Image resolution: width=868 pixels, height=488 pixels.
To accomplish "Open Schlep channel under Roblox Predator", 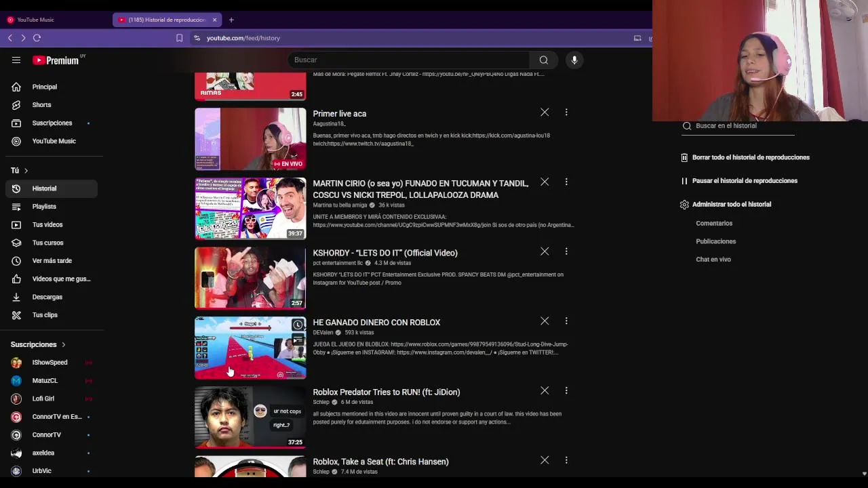I will point(321,402).
